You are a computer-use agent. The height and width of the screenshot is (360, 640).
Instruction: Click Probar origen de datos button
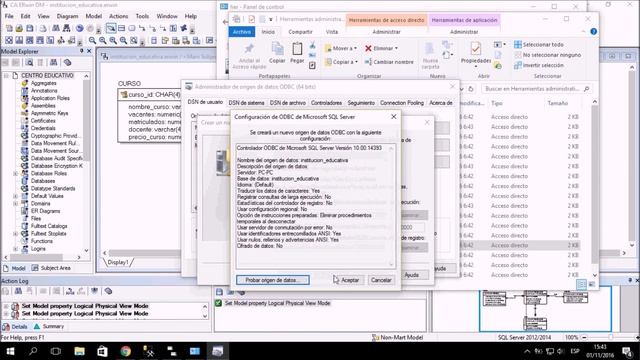pos(273,280)
